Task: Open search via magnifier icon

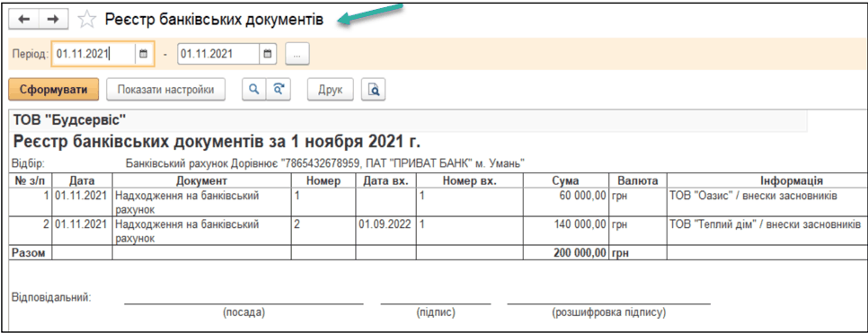Action: 254,90
